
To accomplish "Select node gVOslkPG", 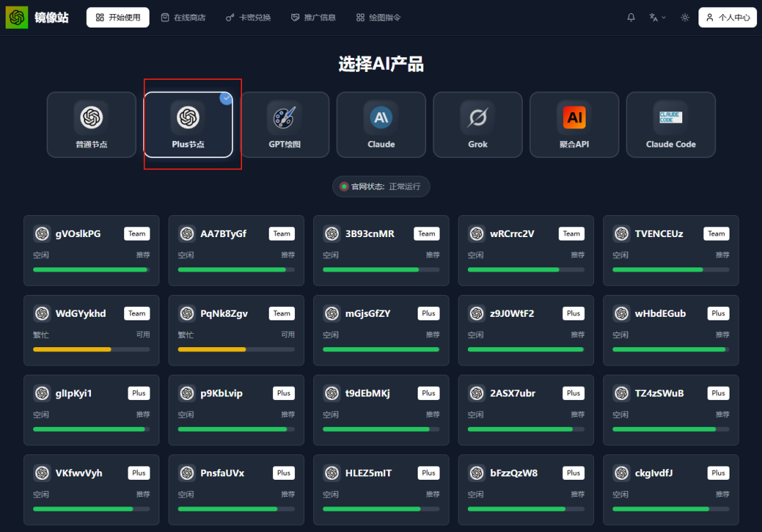I will (x=91, y=250).
